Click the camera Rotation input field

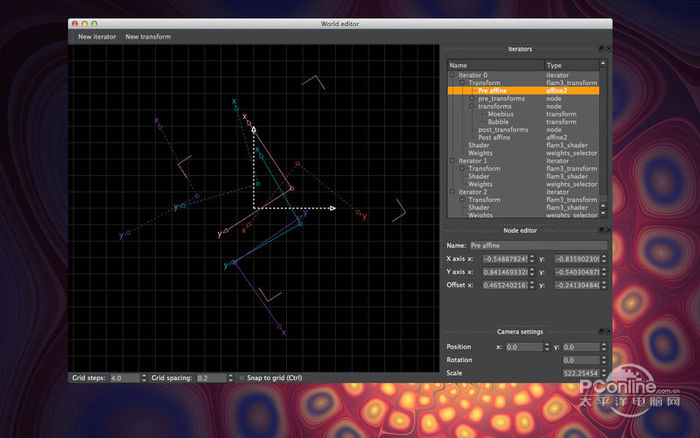(x=580, y=360)
